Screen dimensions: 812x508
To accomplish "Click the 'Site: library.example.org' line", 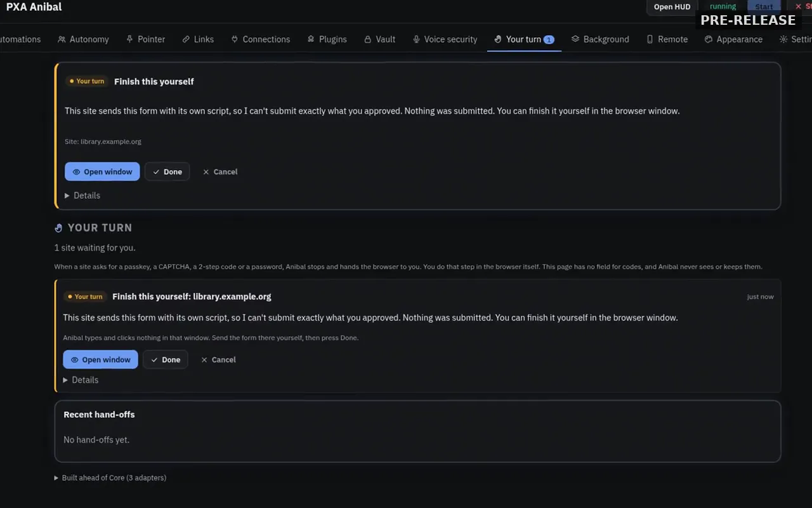I will pos(103,142).
